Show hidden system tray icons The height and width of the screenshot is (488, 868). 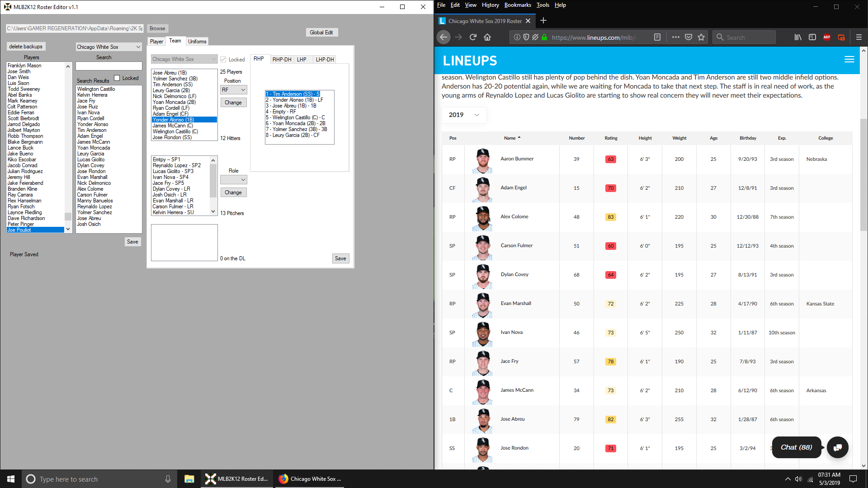coord(788,479)
